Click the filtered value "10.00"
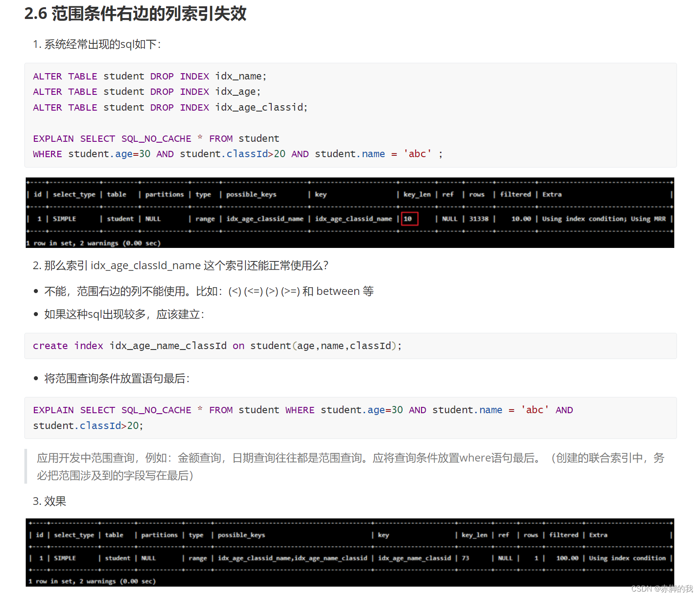Viewport: 700px width, 597px height. [521, 219]
